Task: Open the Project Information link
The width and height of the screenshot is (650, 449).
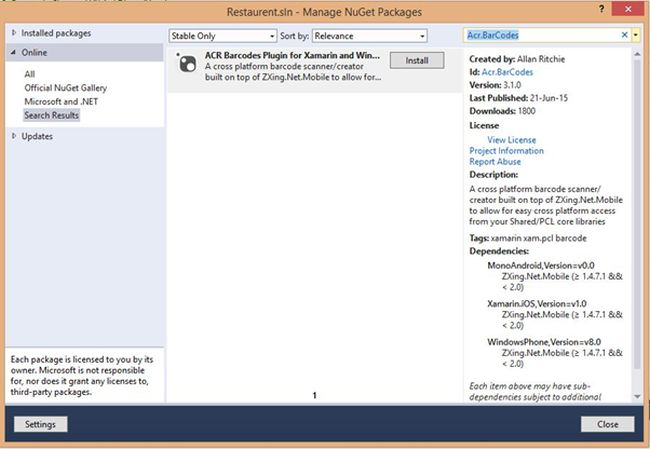Action: coord(506,151)
